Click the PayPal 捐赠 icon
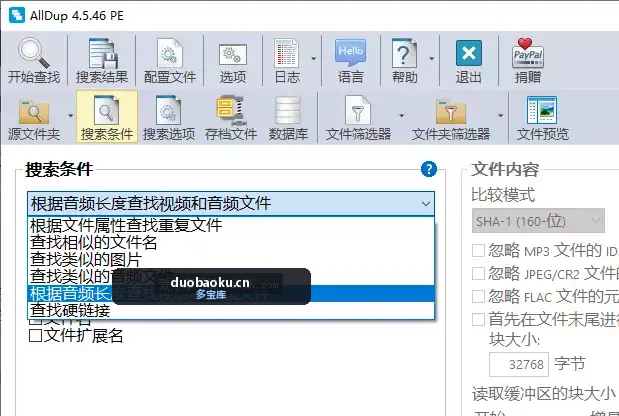This screenshot has width=619, height=416. coord(527,54)
